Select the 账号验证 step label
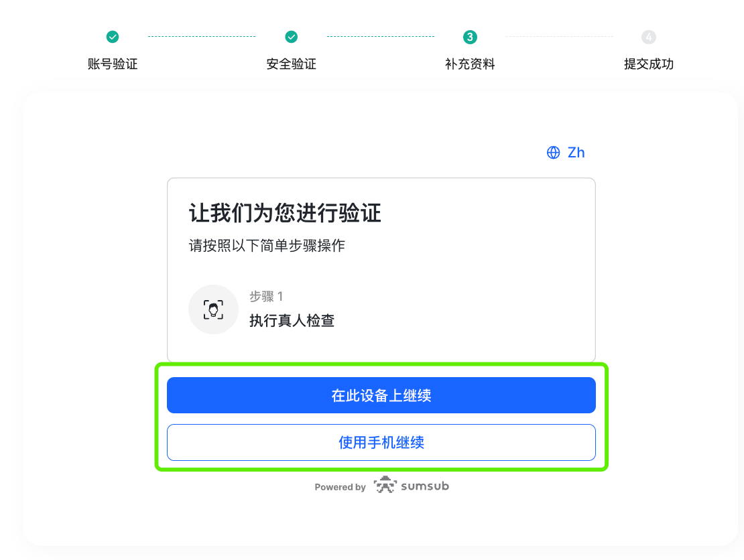Image resolution: width=744 pixels, height=560 pixels. coord(112,64)
